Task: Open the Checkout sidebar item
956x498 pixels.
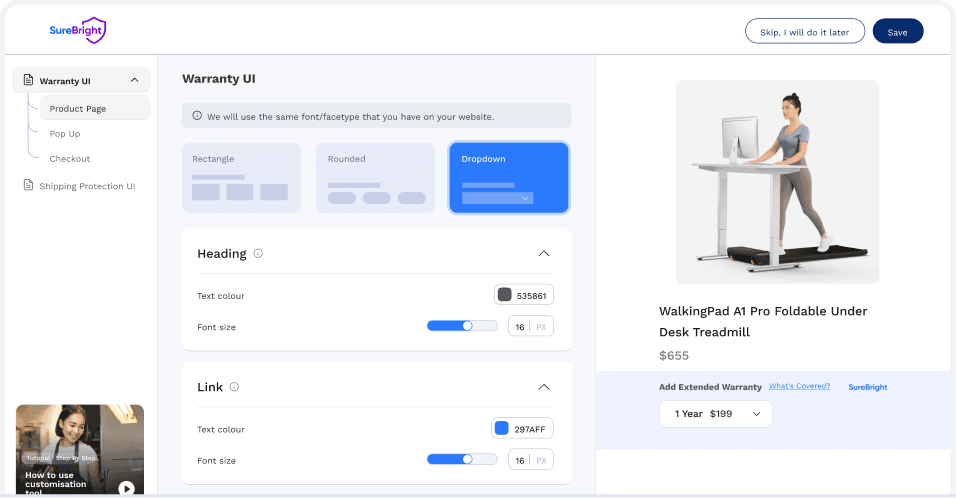Action: coord(70,158)
